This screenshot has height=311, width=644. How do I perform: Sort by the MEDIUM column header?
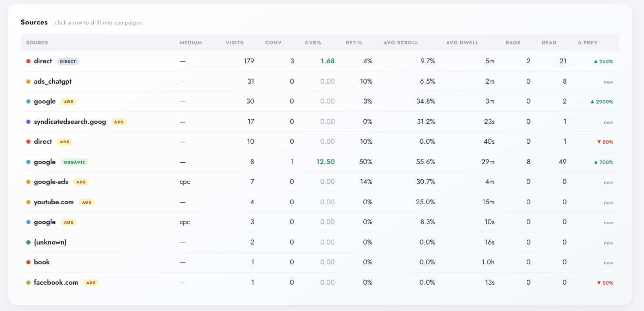pyautogui.click(x=191, y=43)
